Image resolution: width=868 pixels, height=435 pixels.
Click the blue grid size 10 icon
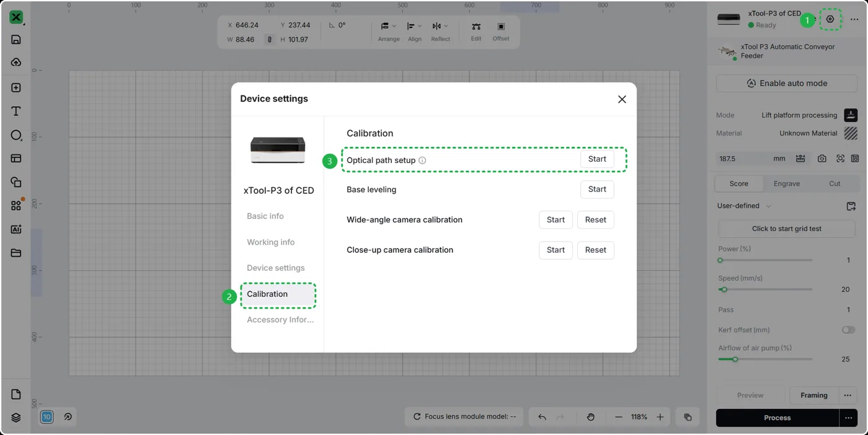click(x=46, y=417)
